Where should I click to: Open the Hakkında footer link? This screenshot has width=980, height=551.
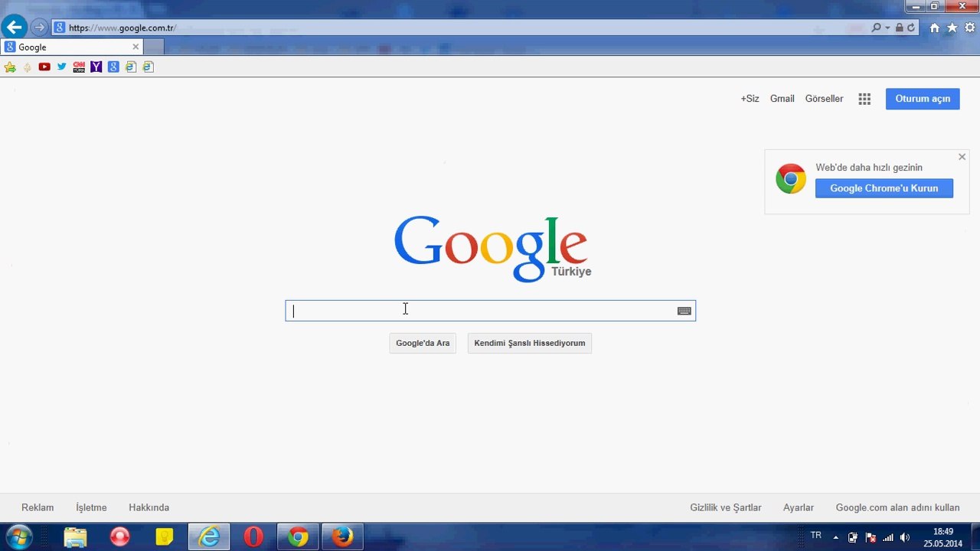(149, 507)
